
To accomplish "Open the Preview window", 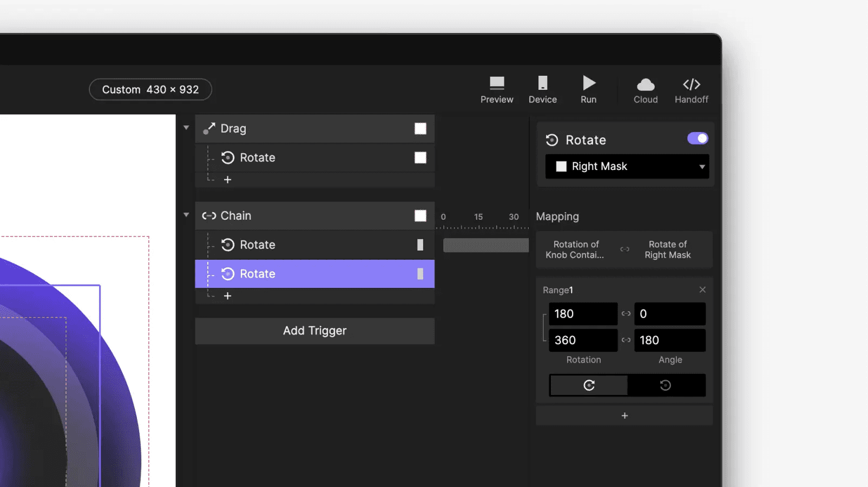I will click(496, 90).
